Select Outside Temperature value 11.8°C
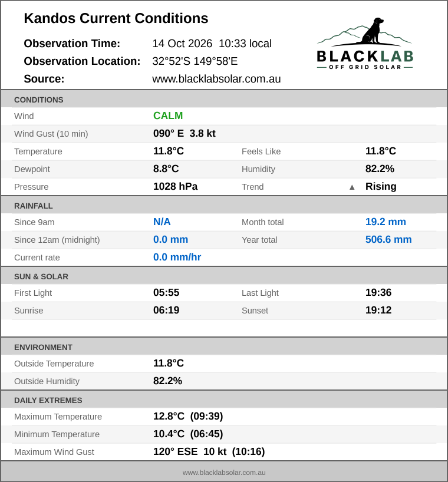448x482 pixels. click(169, 363)
